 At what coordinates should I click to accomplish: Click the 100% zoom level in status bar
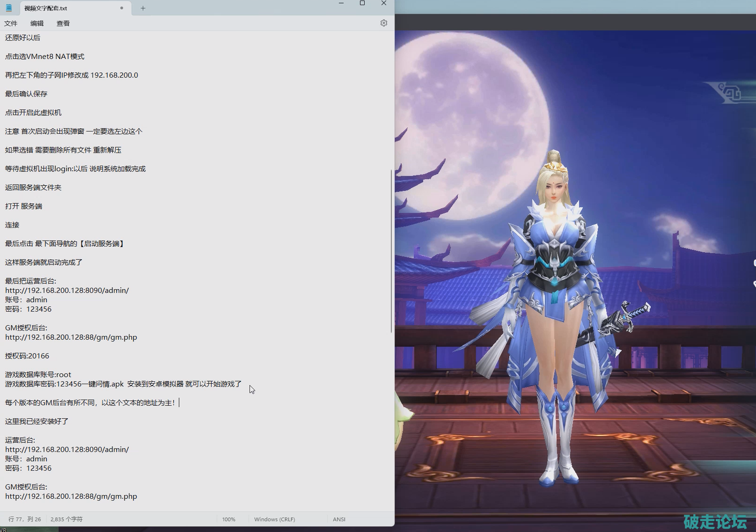pyautogui.click(x=228, y=519)
